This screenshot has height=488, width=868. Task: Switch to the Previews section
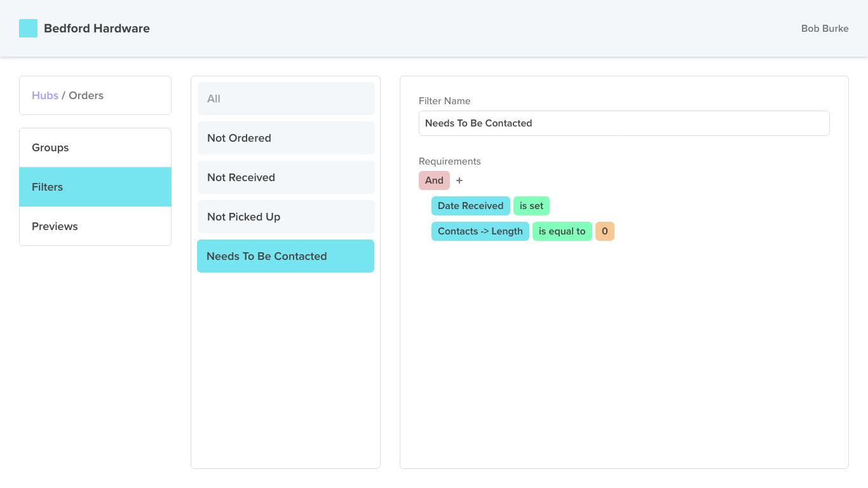point(95,226)
